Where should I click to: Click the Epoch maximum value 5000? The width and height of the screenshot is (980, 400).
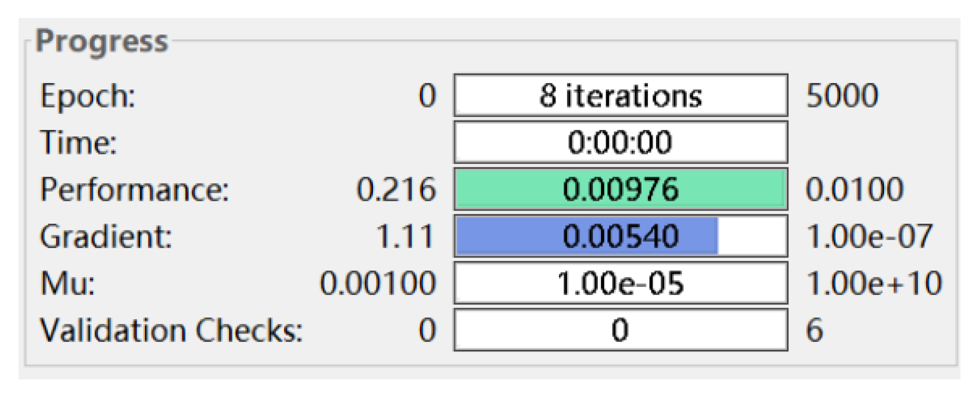[x=842, y=95]
